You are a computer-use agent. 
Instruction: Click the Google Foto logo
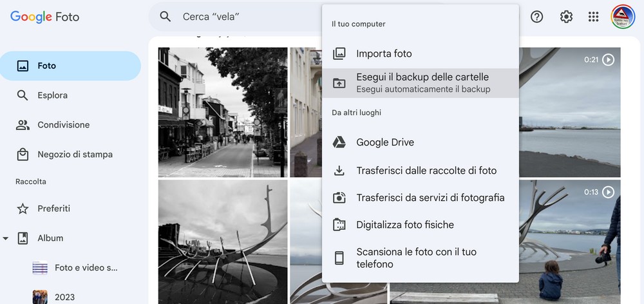coord(45,17)
